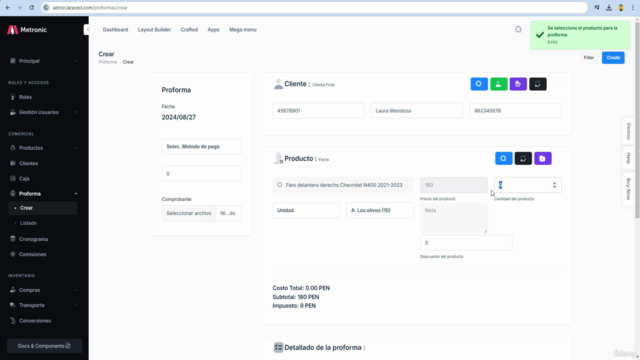Select Crear under Proforma in sidebar

(x=43, y=208)
